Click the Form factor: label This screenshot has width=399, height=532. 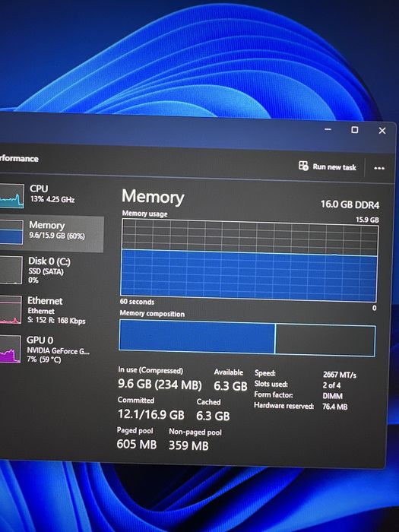click(274, 394)
